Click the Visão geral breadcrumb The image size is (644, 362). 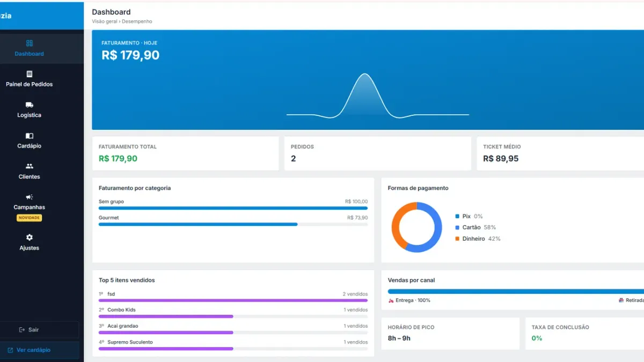tap(105, 21)
